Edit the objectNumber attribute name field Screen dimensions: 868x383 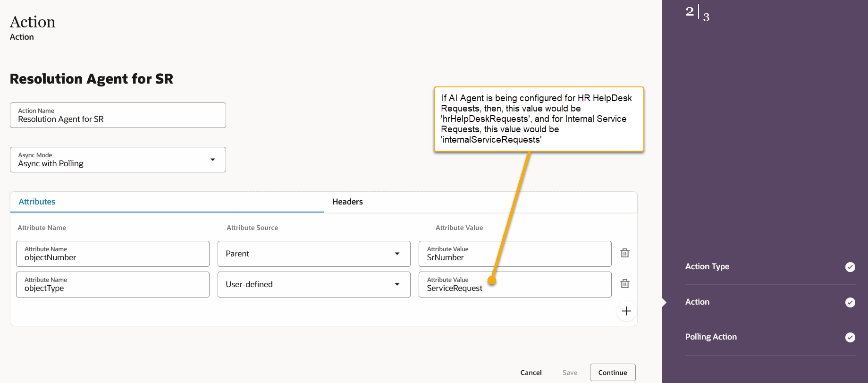click(113, 254)
